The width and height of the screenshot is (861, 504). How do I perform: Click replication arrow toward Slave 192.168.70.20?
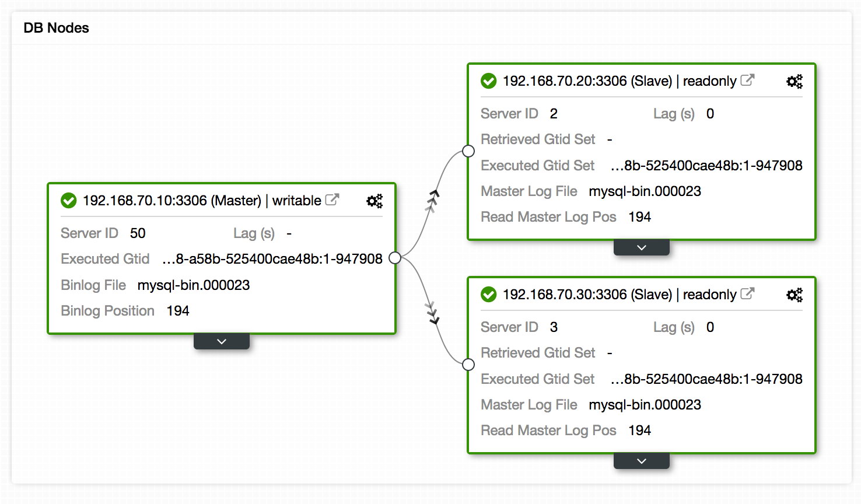(x=433, y=199)
